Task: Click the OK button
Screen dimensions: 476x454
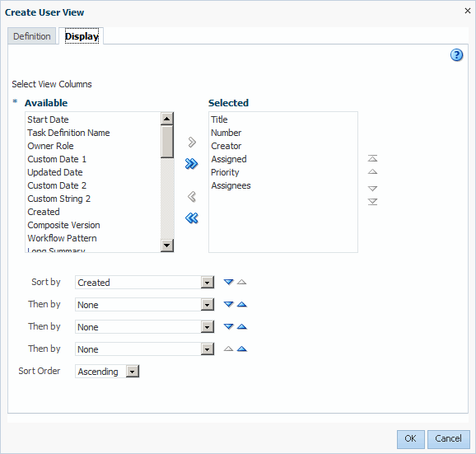Action: coord(410,439)
